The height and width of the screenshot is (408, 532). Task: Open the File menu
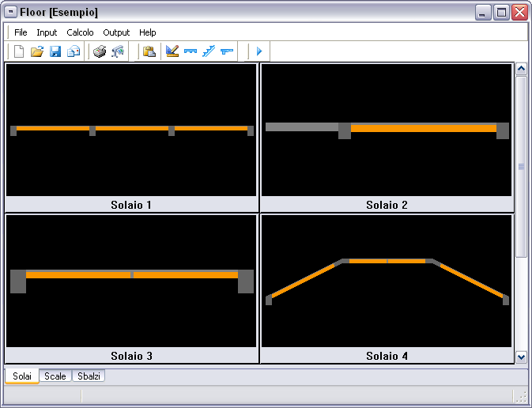click(x=21, y=32)
